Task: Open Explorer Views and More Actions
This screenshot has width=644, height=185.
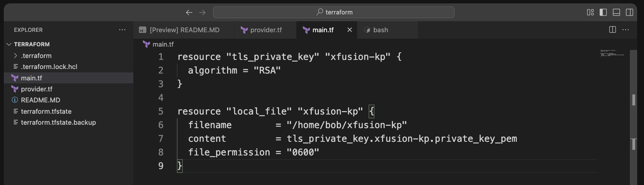Action: [x=122, y=30]
